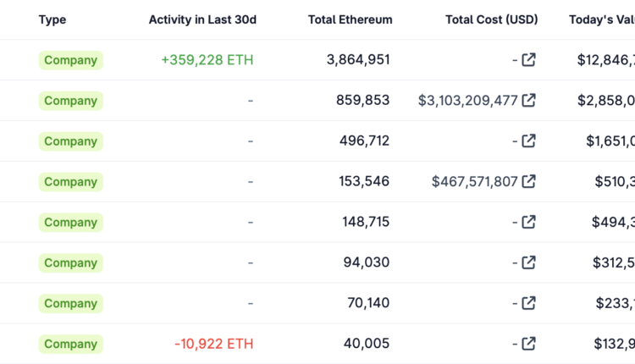Sort by Today's Value column header

pos(601,19)
